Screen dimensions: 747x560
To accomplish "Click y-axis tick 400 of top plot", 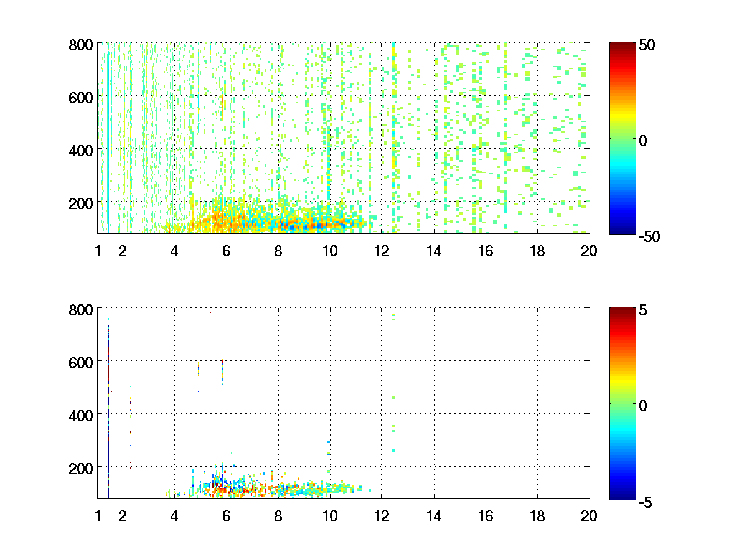I will (81, 150).
